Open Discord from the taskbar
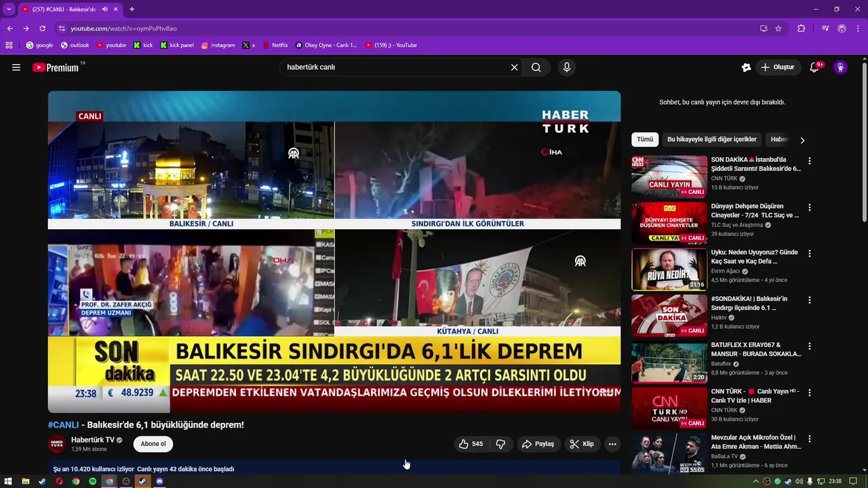868x488 pixels. pyautogui.click(x=159, y=481)
